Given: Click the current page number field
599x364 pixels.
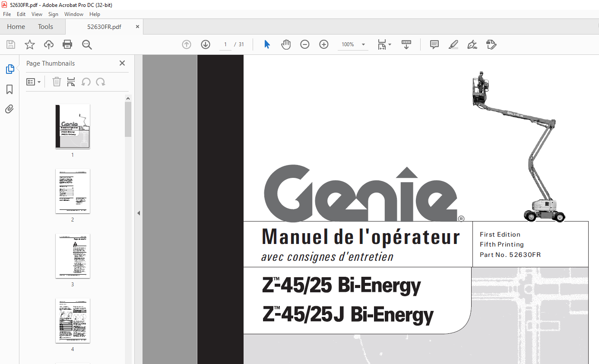Looking at the screenshot, I should coord(225,44).
